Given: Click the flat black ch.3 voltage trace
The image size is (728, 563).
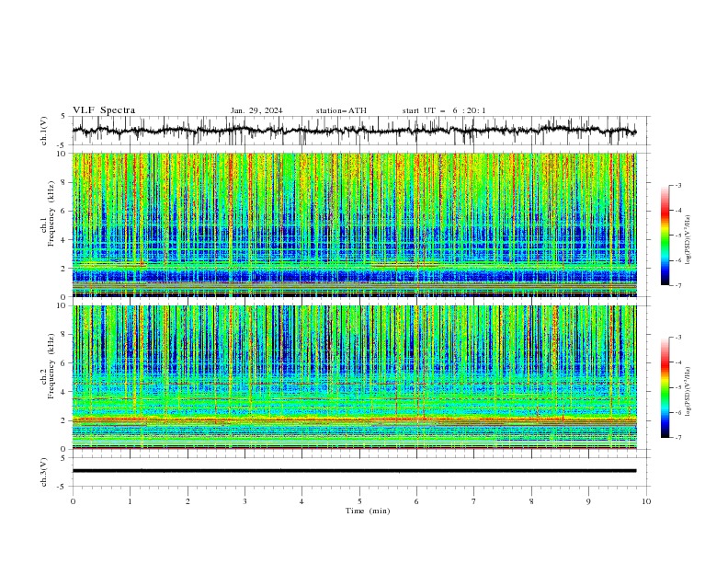Looking at the screenshot, I should tap(354, 471).
